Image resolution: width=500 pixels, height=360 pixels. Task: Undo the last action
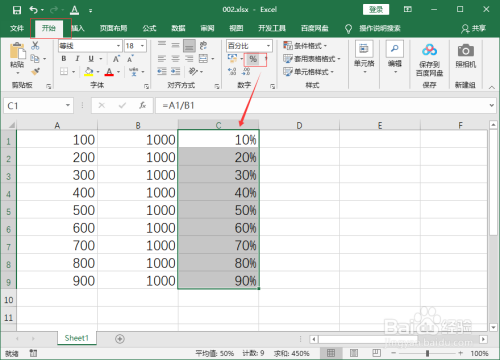click(x=34, y=10)
